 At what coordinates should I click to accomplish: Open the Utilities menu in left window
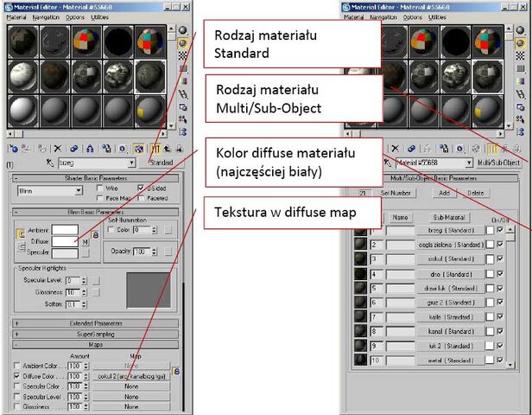point(100,17)
